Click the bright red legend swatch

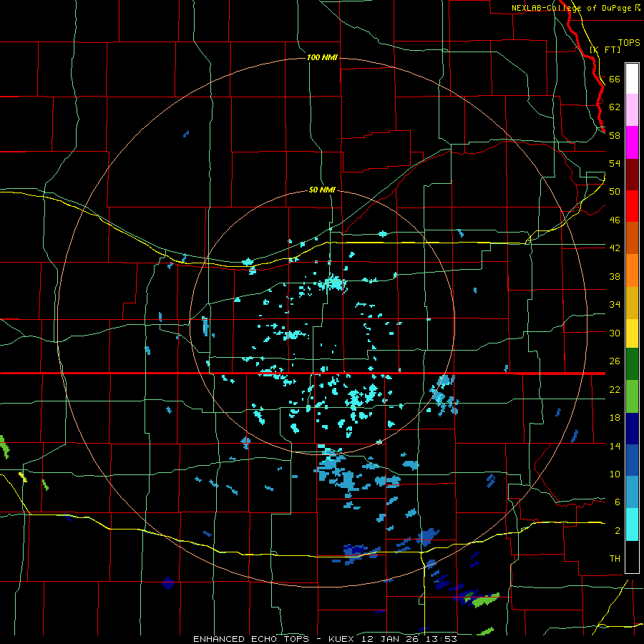point(632,206)
